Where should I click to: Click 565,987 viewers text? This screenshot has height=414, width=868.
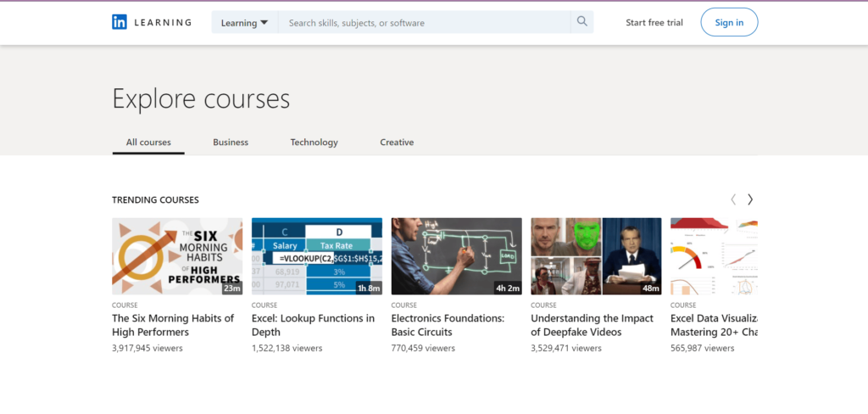(703, 348)
